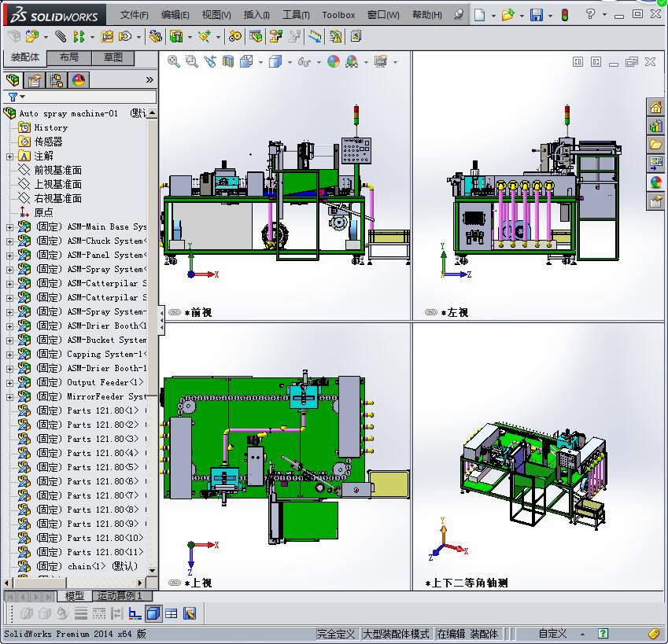Open the 文件(F) menu

coord(135,15)
